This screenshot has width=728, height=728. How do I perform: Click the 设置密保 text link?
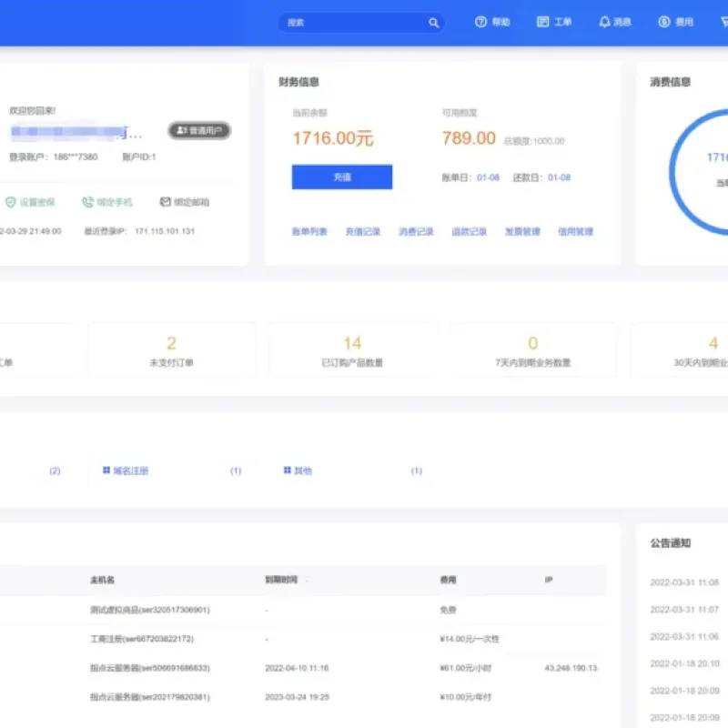[37, 202]
